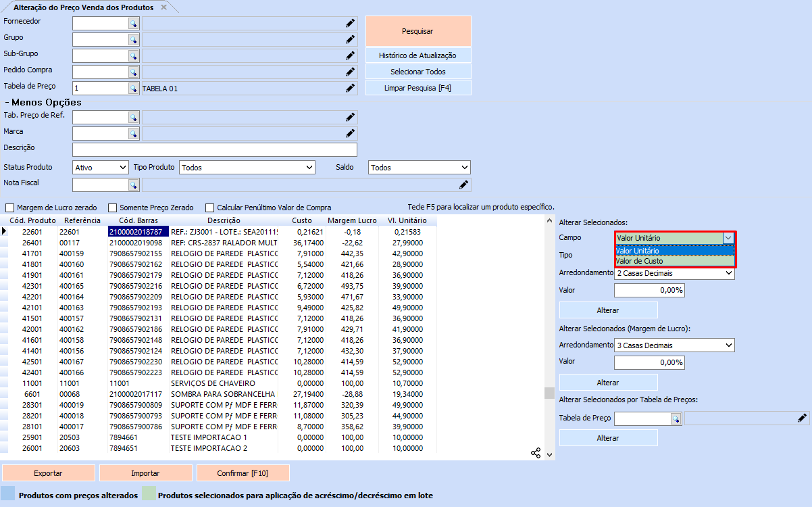The height and width of the screenshot is (507, 812).
Task: Click the Pesquisar button
Action: (x=417, y=31)
